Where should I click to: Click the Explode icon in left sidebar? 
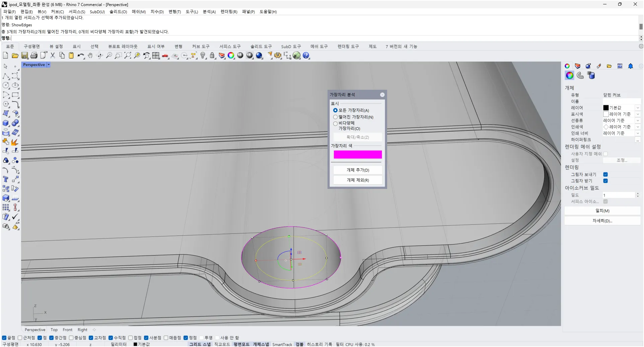pyautogui.click(x=15, y=142)
